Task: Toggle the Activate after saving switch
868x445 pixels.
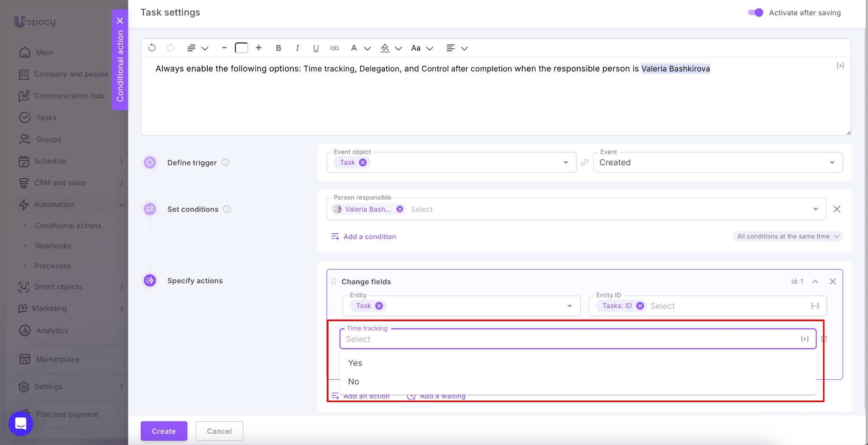Action: pos(755,13)
